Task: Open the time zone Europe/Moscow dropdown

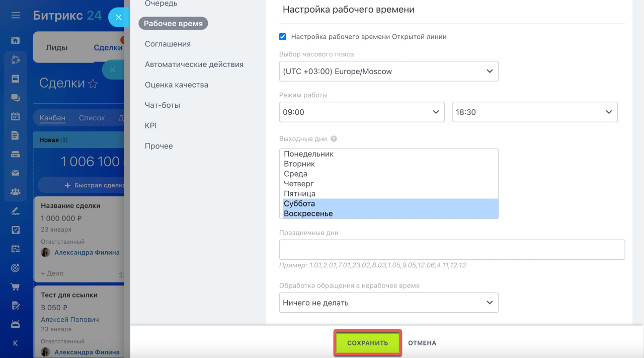Action: point(389,71)
